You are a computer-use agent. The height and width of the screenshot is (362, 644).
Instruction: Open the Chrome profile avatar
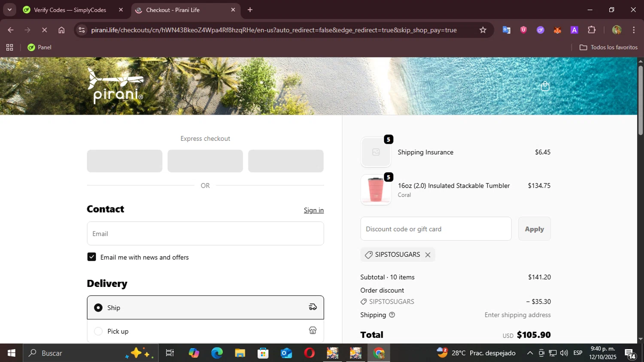coord(617,30)
